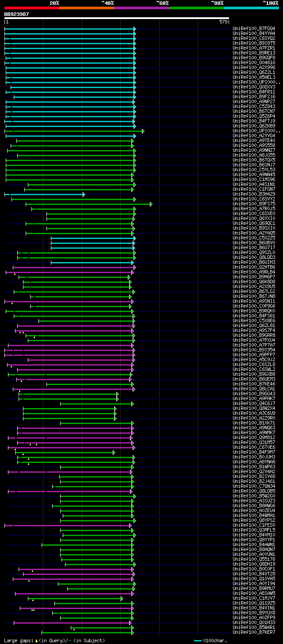Select label UniRef100_B8HWG6
Screen dimensions: 283x644
(254, 506)
